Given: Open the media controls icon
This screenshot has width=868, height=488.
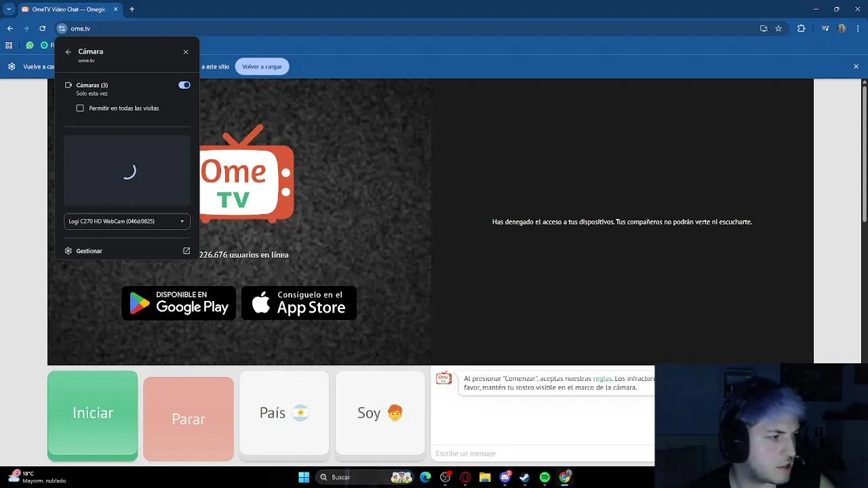Looking at the screenshot, I should pos(825,28).
